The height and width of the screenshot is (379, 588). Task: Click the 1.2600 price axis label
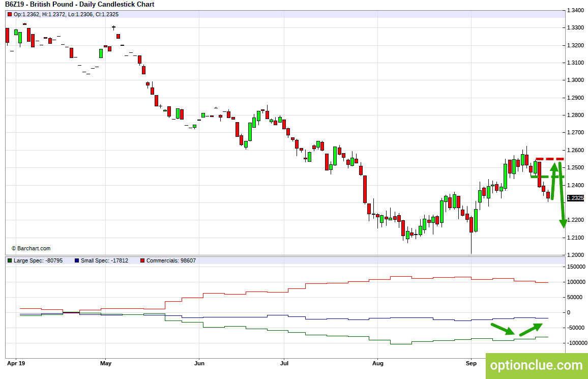click(575, 150)
